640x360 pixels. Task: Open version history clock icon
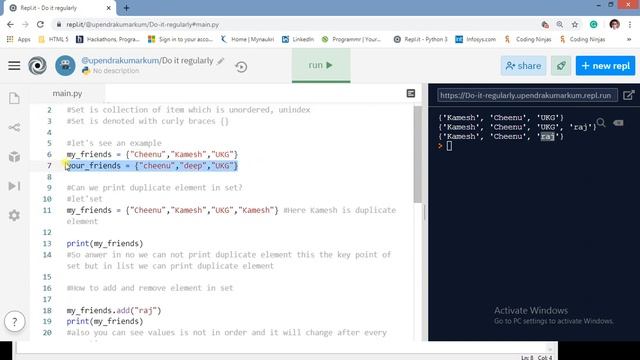tap(241, 67)
